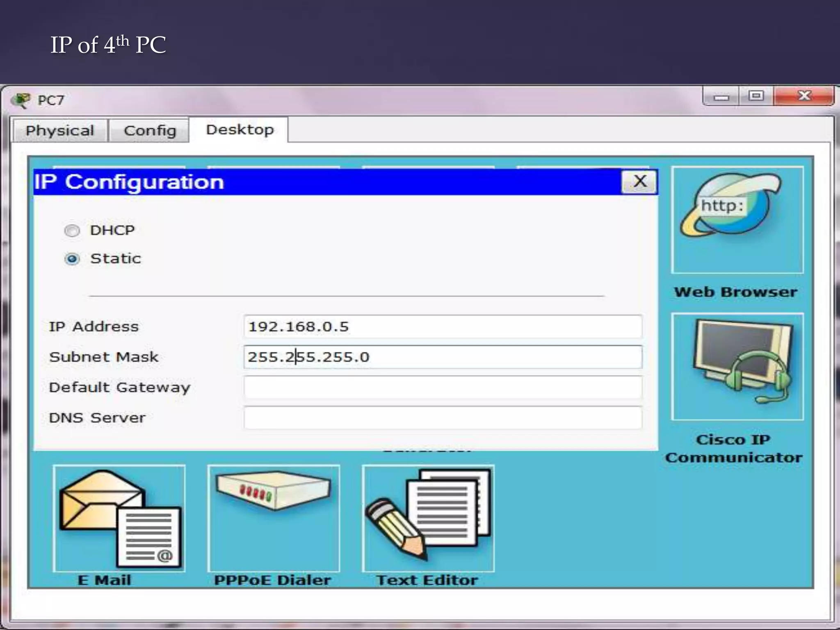Click the Default Gateway input field
This screenshot has width=840, height=630.
pyautogui.click(x=442, y=388)
